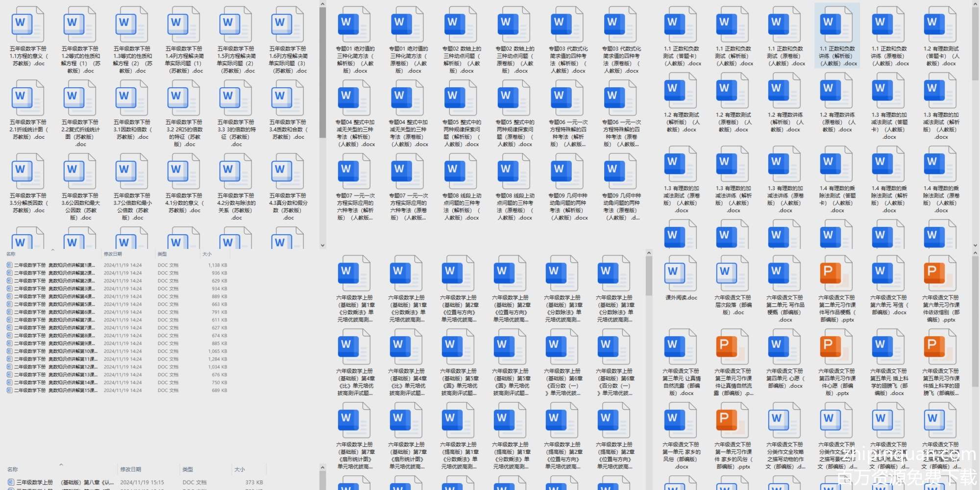Sort lower file list by 类型 column
The height and width of the screenshot is (490, 980).
click(188, 469)
